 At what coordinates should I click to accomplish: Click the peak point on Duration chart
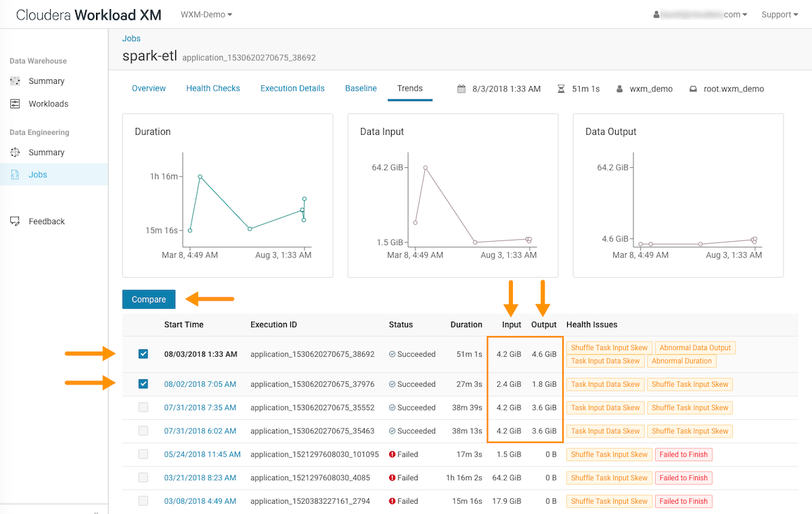(200, 177)
